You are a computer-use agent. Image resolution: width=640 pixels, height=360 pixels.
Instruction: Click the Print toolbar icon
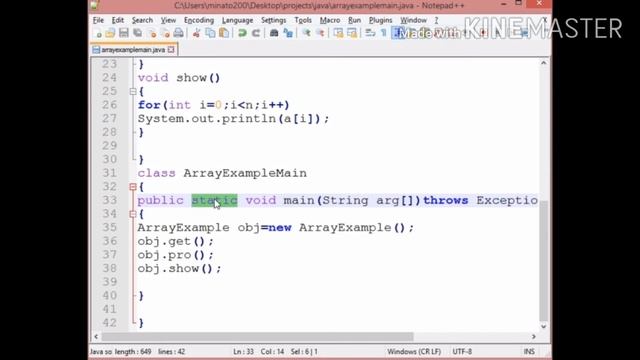click(x=178, y=33)
